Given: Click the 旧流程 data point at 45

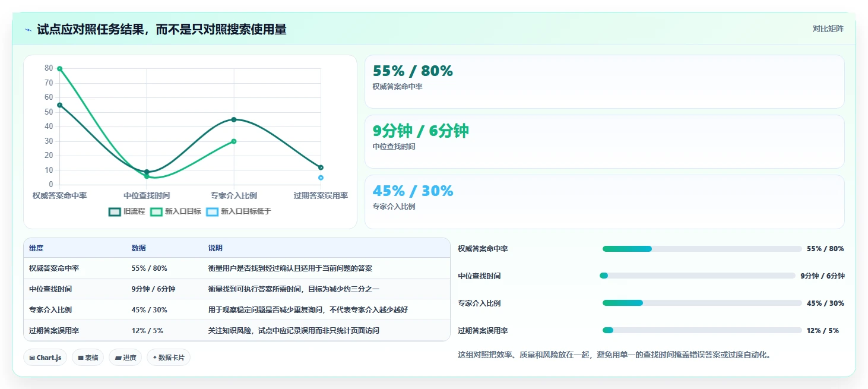Looking at the screenshot, I should 234,119.
